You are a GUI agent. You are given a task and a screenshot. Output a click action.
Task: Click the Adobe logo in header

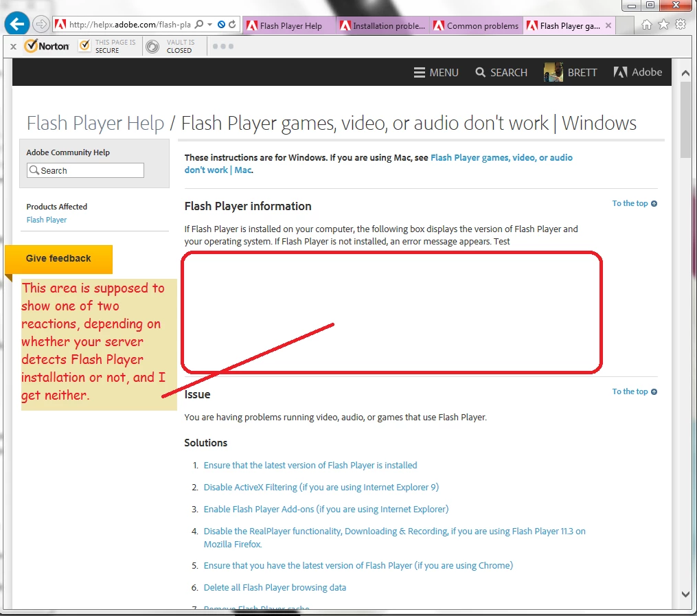638,72
